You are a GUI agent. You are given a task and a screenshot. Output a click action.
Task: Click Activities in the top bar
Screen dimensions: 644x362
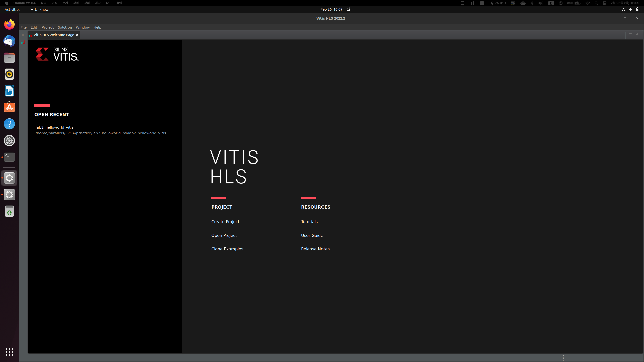click(x=12, y=9)
